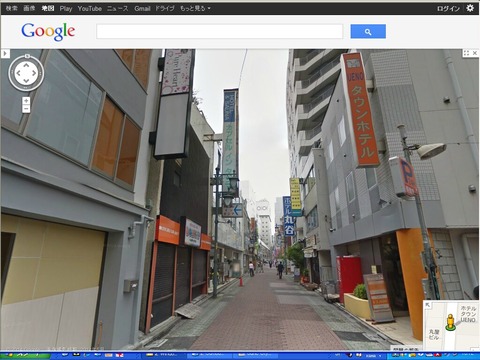
Task: Click the pegman on the mini map
Action: pos(450,322)
